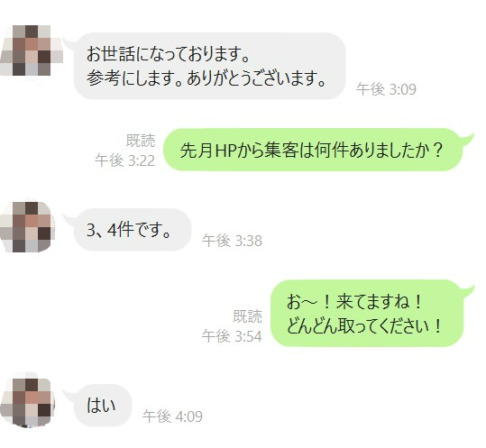Click the 午後 3:09 timestamp
This screenshot has width=486, height=448.
(x=386, y=89)
